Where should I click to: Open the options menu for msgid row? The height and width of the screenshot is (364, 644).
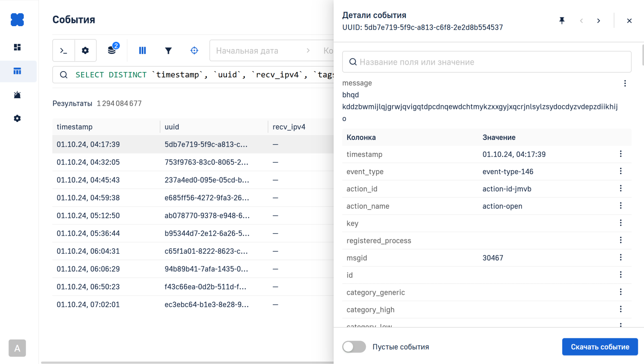tap(621, 257)
